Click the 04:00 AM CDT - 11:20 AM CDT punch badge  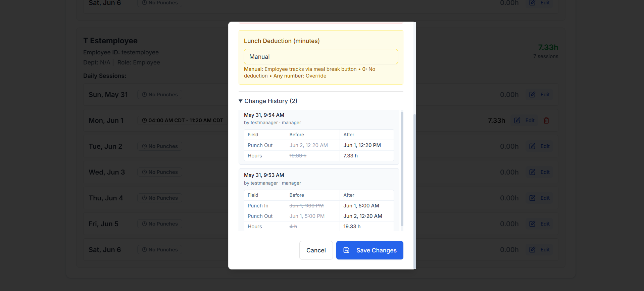(182, 120)
